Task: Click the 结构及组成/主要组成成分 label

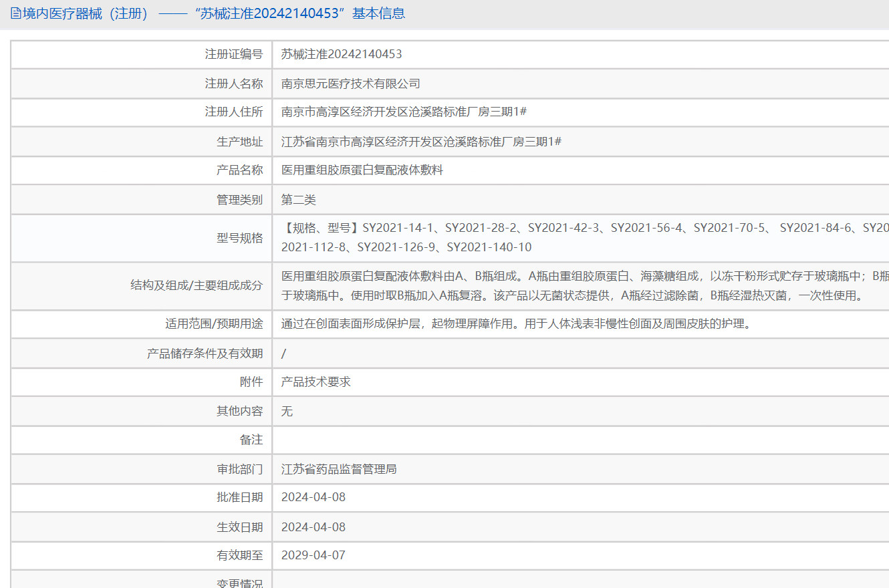Action: [197, 285]
